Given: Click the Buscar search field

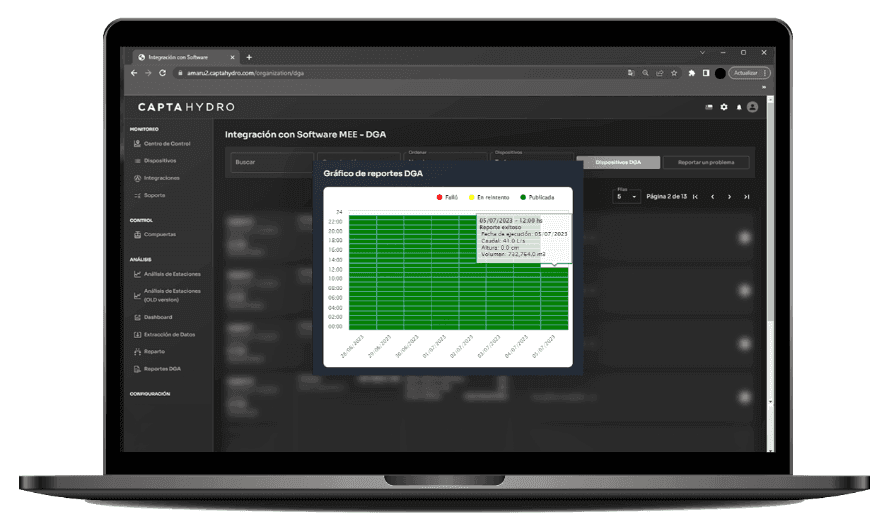Looking at the screenshot, I should coord(272,162).
